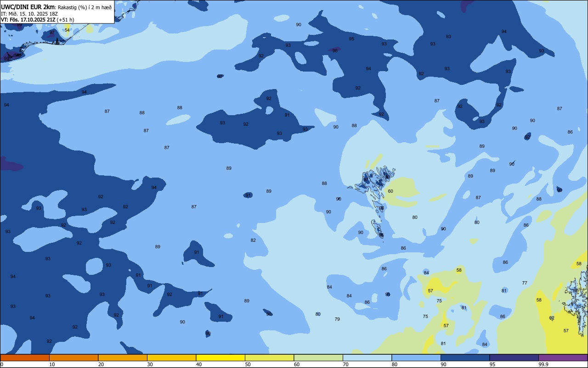Image resolution: width=588 pixels, height=368 pixels.
Task: Click the '82' humidity value on the map
Action: 253,240
